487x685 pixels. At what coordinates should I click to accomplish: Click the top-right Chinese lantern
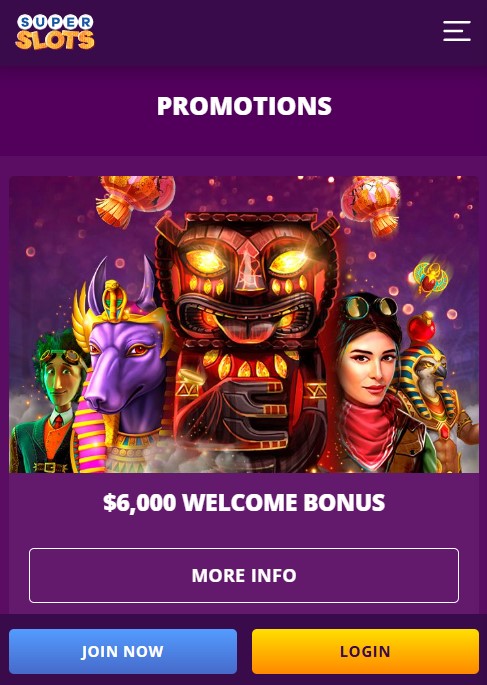pyautogui.click(x=373, y=204)
